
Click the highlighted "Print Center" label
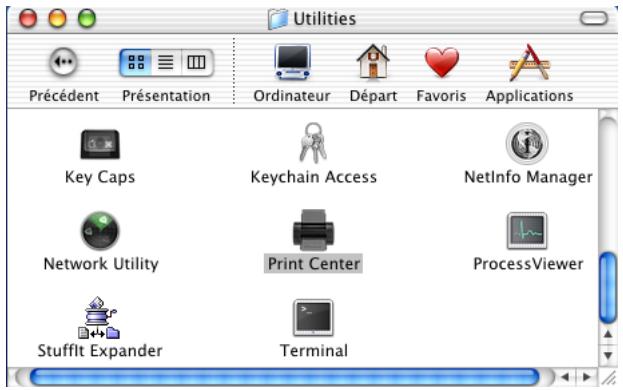[x=313, y=263]
